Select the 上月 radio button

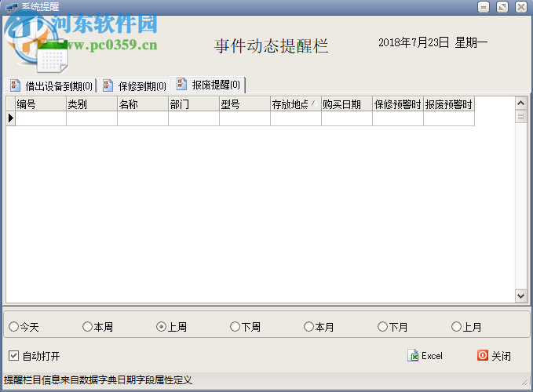point(466,327)
